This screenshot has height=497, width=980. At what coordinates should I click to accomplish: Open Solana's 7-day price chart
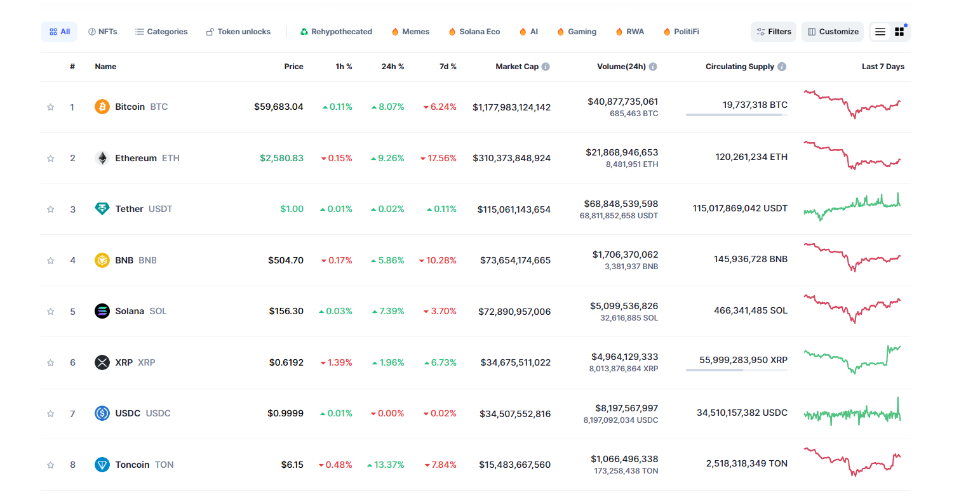pos(852,308)
